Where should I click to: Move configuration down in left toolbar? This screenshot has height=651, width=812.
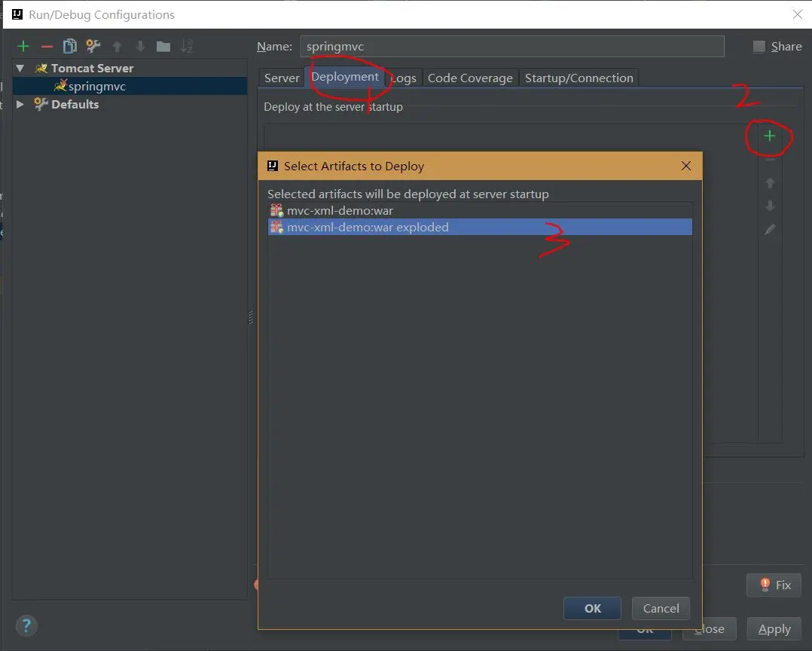click(140, 47)
